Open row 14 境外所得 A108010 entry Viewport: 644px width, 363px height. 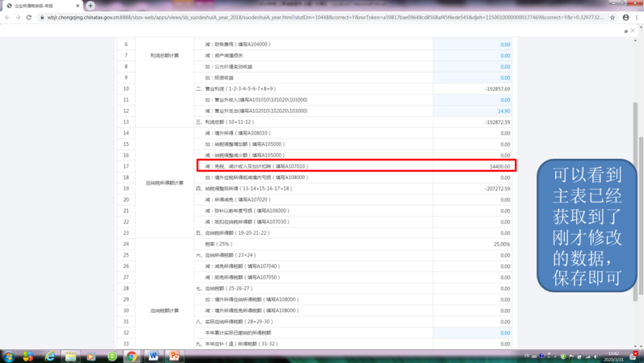coord(238,133)
